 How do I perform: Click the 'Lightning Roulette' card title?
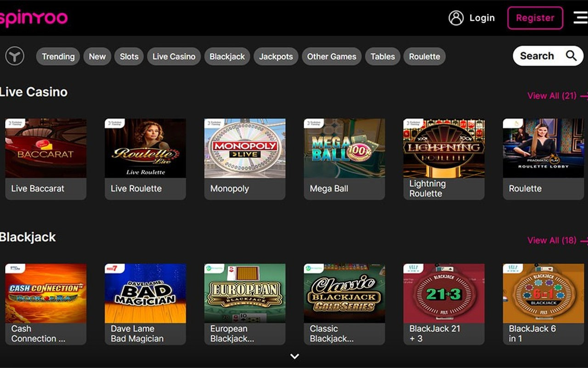(x=428, y=189)
